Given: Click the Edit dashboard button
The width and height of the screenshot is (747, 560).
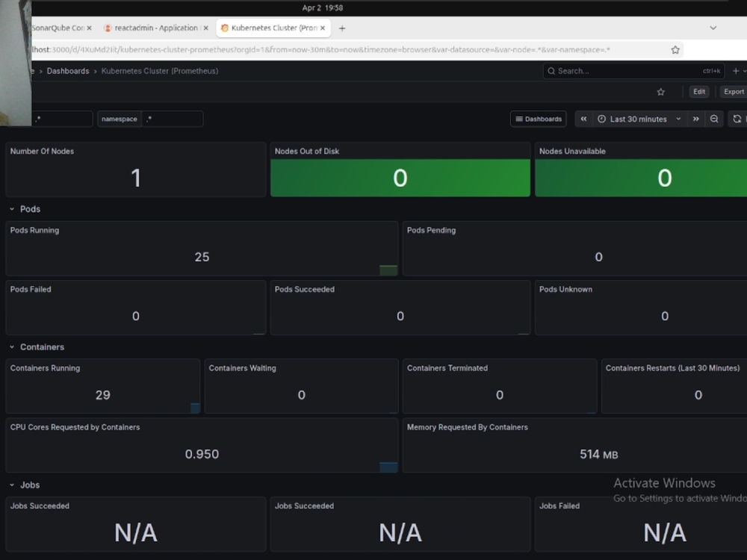Looking at the screenshot, I should 699,92.
